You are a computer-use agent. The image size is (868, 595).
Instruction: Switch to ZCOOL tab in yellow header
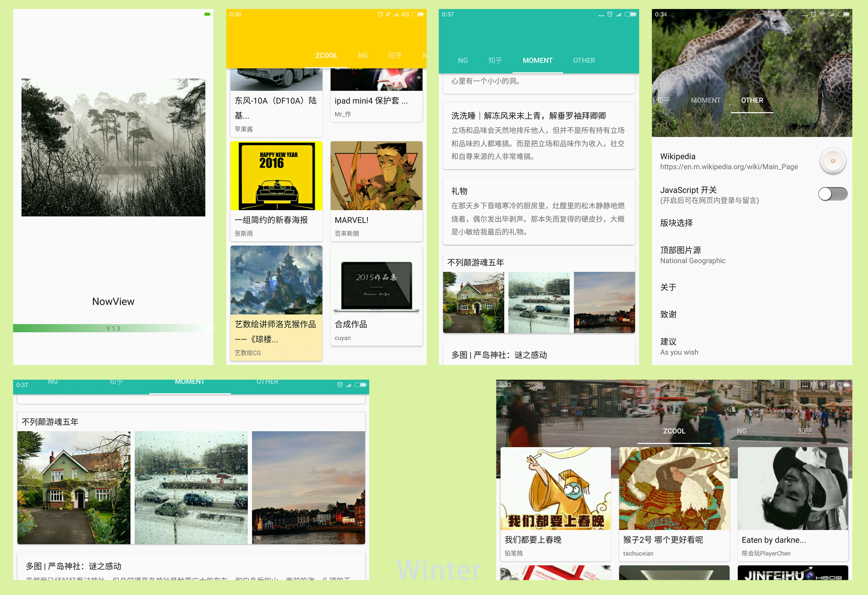(x=326, y=56)
